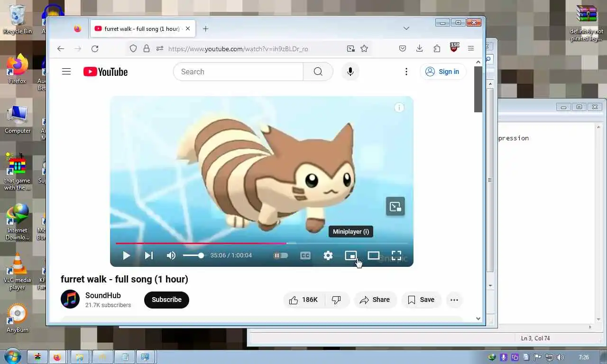Image resolution: width=607 pixels, height=364 pixels.
Task: Open the YouTube guide hamburger menu
Action: [66, 72]
